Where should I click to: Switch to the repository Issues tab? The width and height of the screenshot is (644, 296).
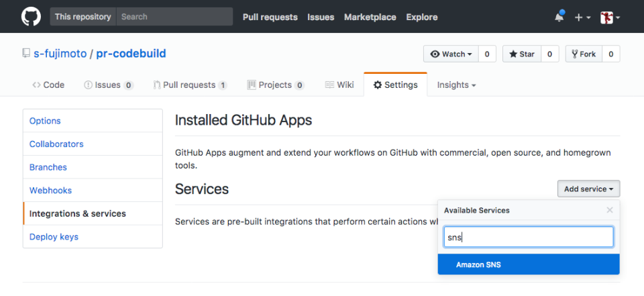109,85
